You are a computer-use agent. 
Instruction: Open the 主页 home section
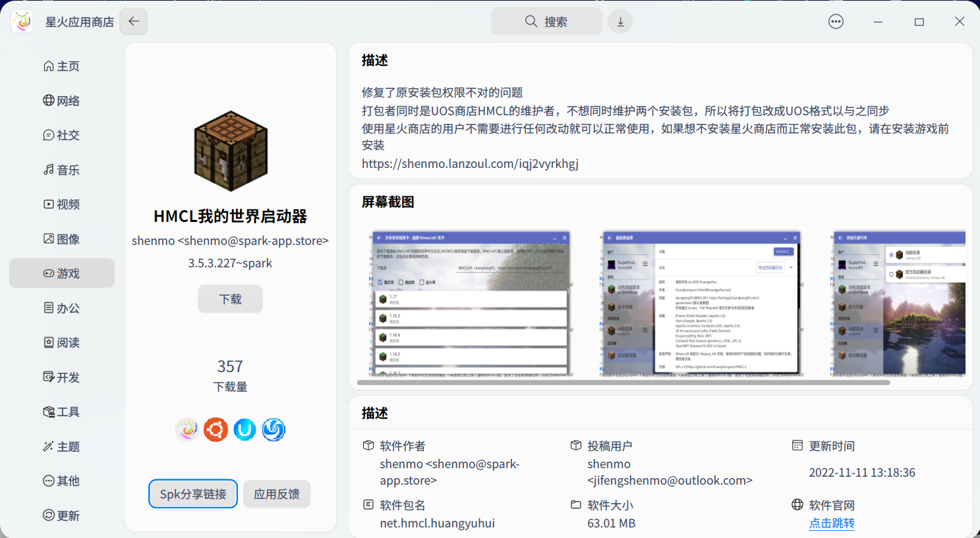click(x=63, y=66)
